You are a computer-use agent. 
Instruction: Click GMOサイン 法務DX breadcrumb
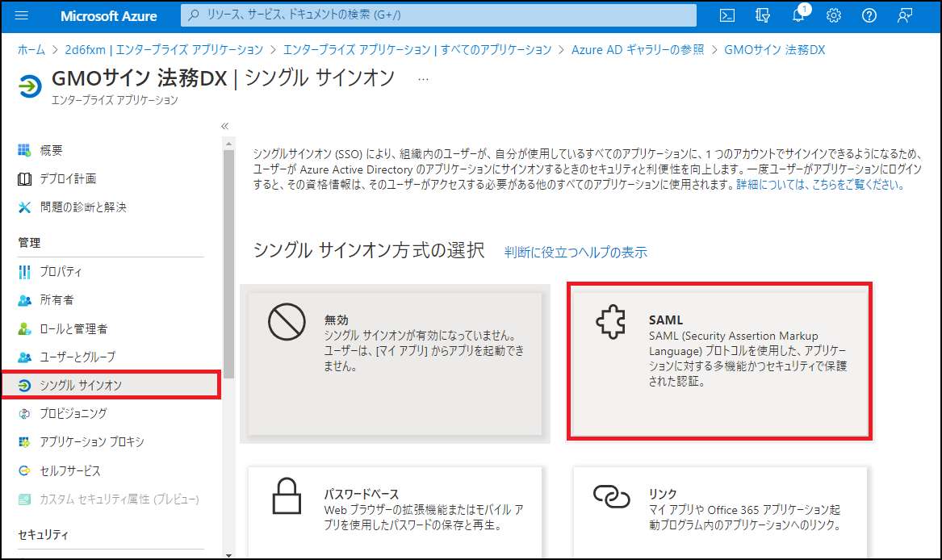pos(774,50)
